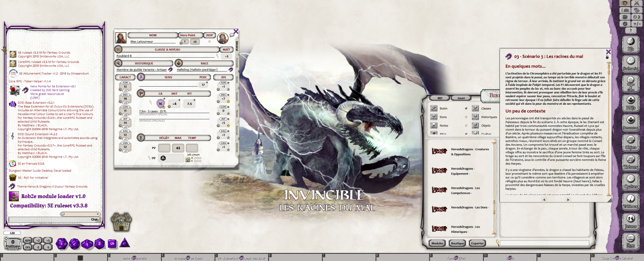Image resolution: width=644 pixels, height=261 pixels.
Task: Toggle the radio next to Dons
Action: [466, 117]
